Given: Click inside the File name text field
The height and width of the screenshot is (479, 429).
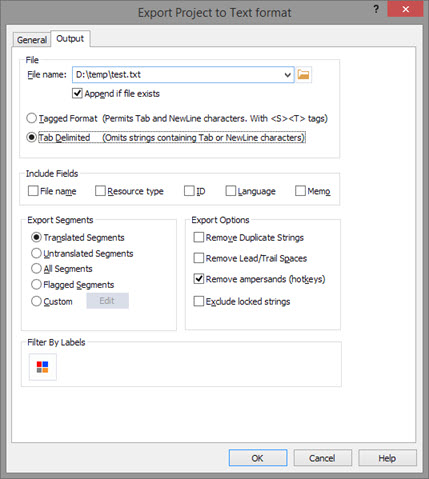Looking at the screenshot, I should coord(177,75).
